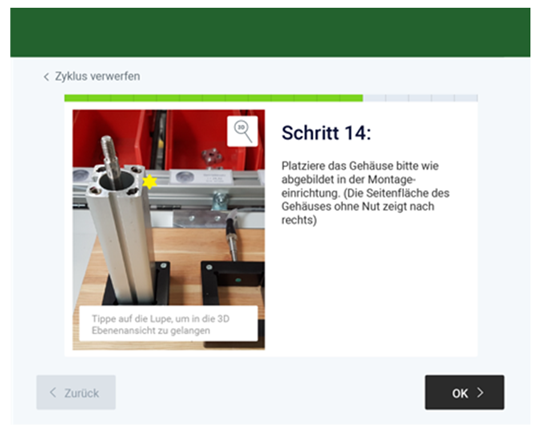Image resolution: width=538 pixels, height=435 pixels.
Task: Click the chevron beside Zyklus verwerfen
Action: point(46,77)
